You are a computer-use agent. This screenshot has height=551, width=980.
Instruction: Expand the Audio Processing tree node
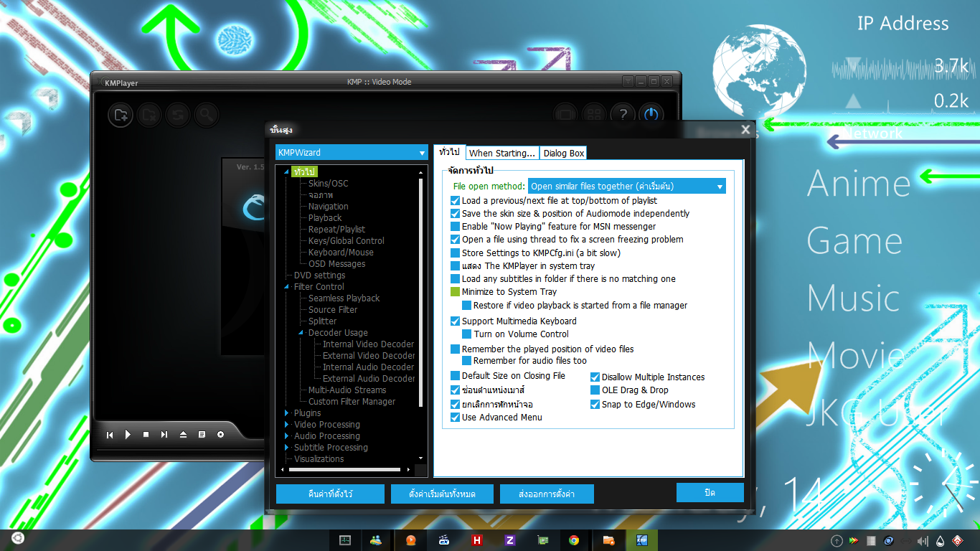coord(287,436)
